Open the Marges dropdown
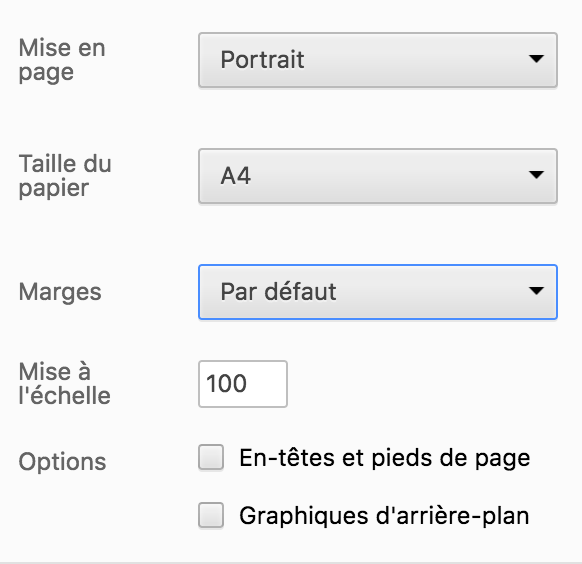The image size is (582, 564). pos(378,292)
